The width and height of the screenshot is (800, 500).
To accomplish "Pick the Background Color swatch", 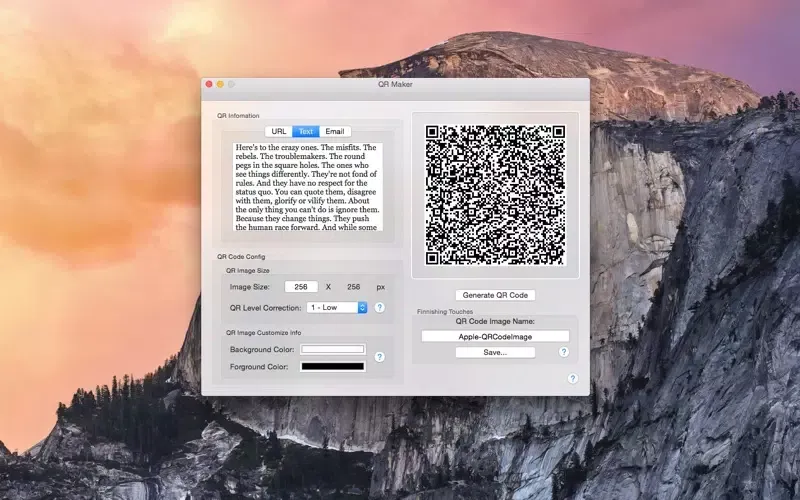I will click(333, 349).
